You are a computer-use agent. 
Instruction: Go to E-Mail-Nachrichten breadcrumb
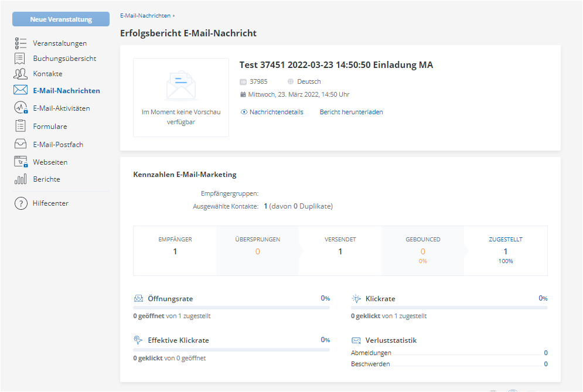coord(145,15)
